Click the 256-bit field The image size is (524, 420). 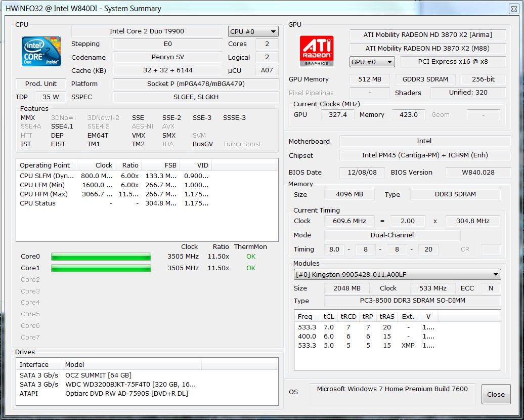click(484, 79)
